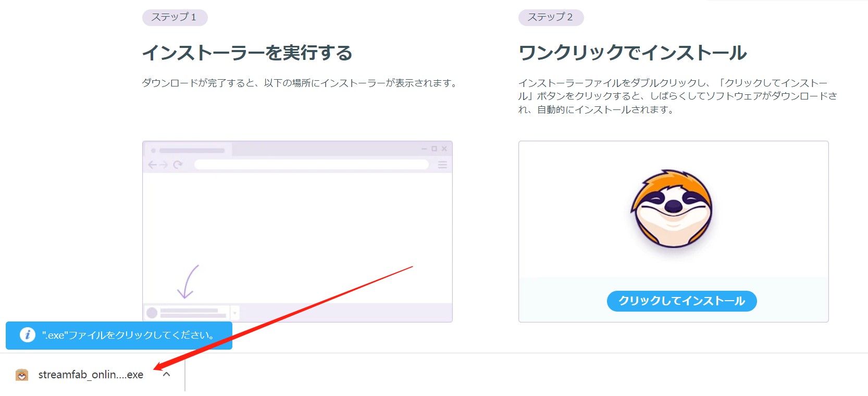Click the ダウンロードが完了すると description text
This screenshot has height=396, width=868.
coord(301,83)
